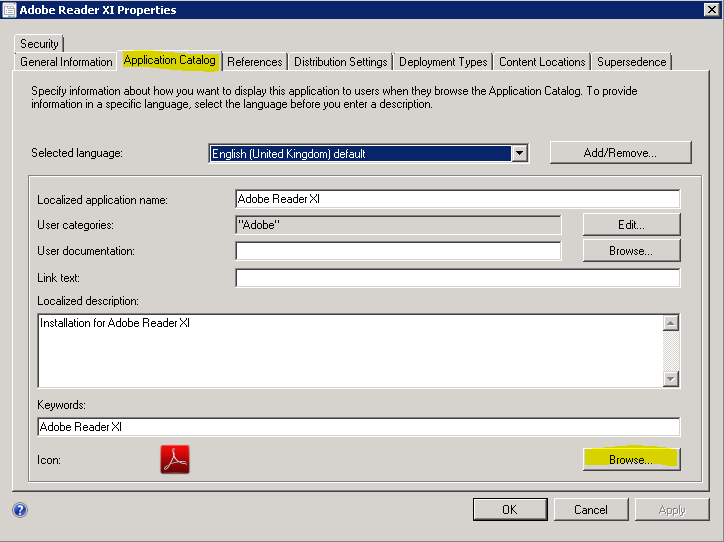
Task: Click the "Icon:" label
Action: click(49, 460)
